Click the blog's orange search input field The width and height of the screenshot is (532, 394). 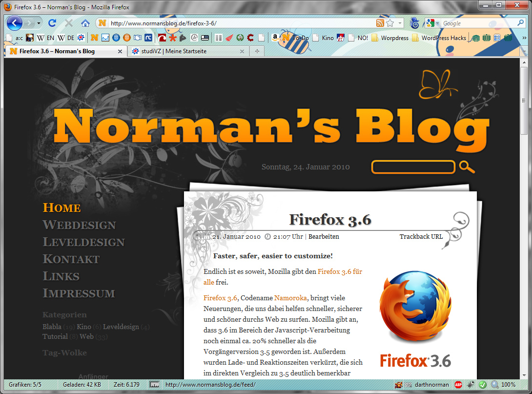(413, 167)
